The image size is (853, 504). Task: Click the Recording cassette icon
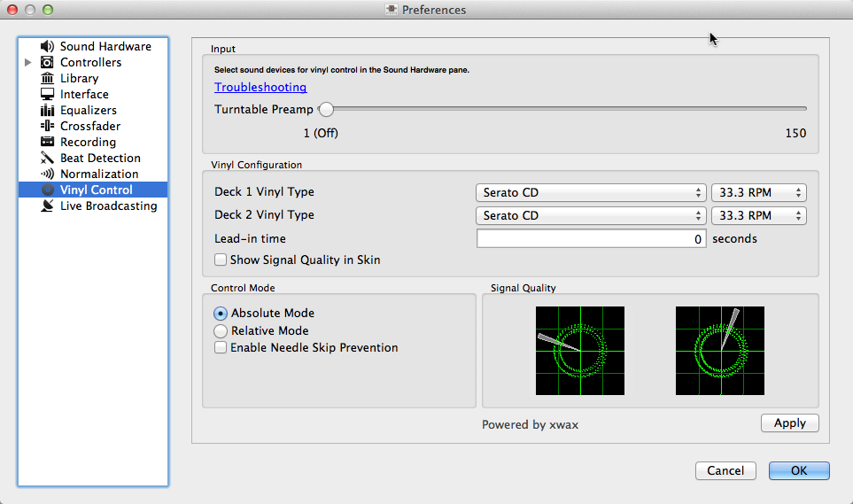coord(48,142)
